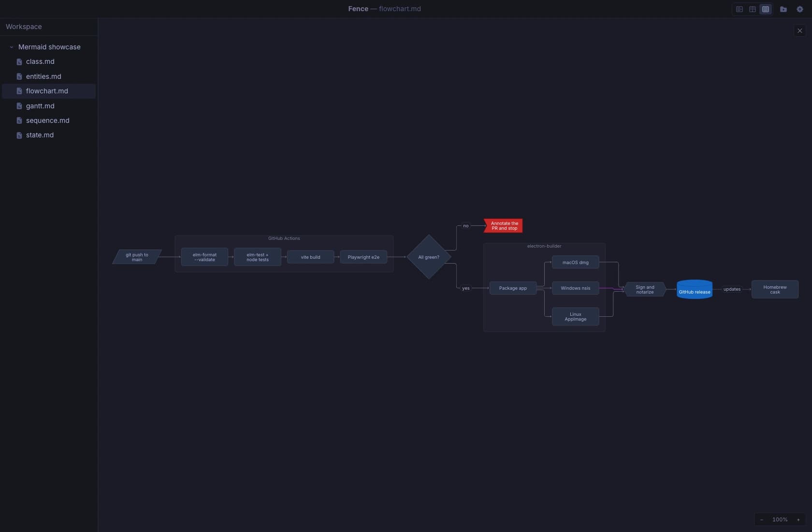Viewport: 812px width, 532px height.
Task: Click the 'Workspace' sidebar header
Action: tap(24, 27)
